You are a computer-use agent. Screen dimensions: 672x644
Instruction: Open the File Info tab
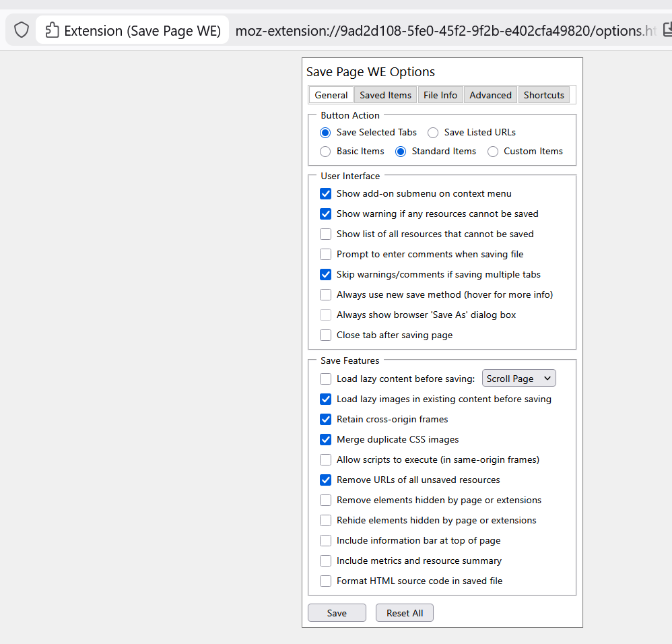[440, 95]
